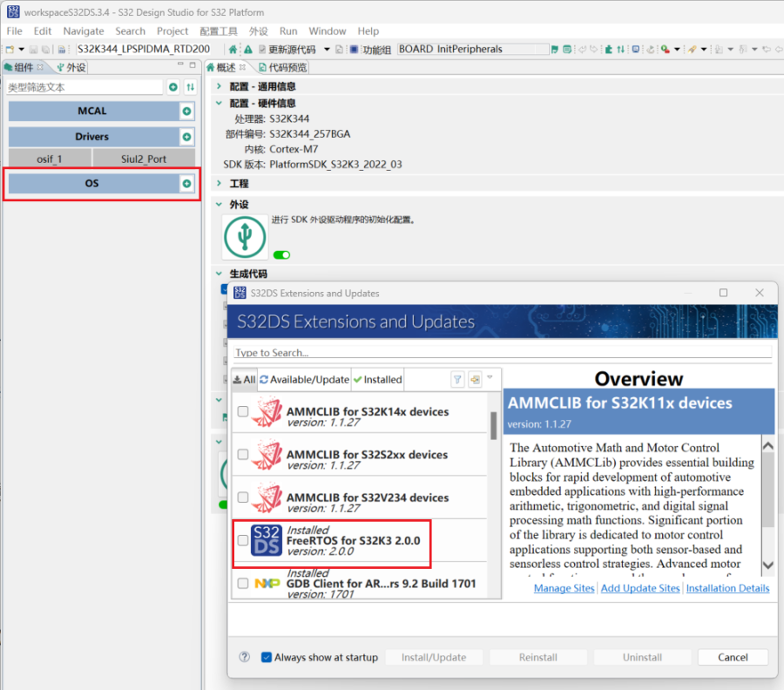Open the Manage Sites link

coord(564,588)
